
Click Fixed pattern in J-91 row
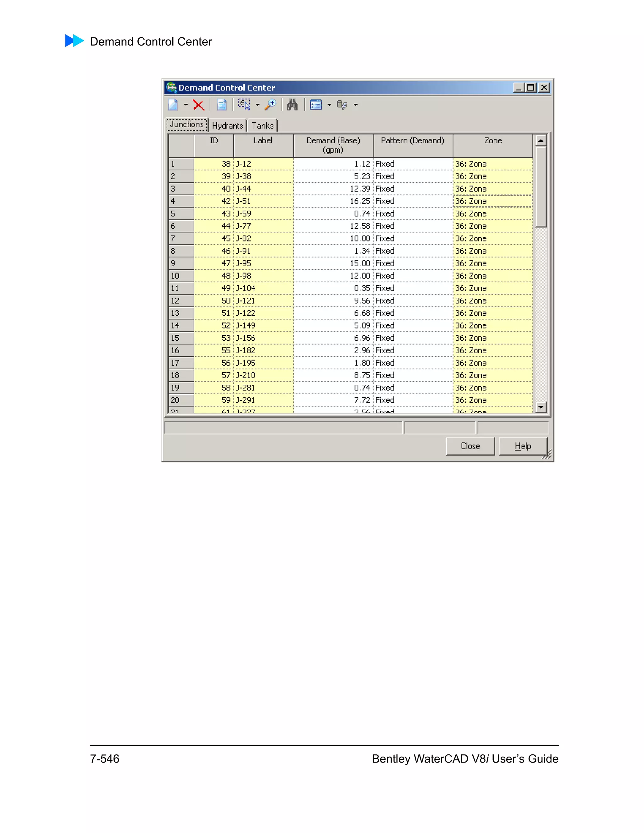[413, 251]
